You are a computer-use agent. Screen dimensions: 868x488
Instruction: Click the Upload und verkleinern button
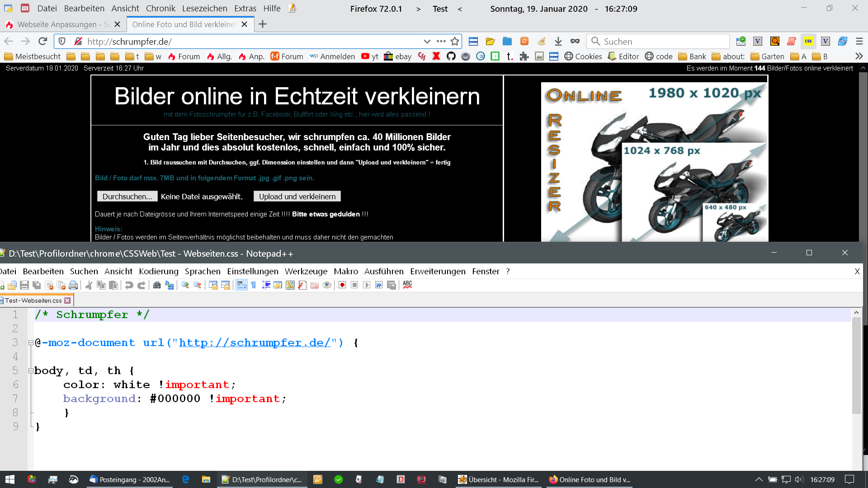pyautogui.click(x=297, y=197)
